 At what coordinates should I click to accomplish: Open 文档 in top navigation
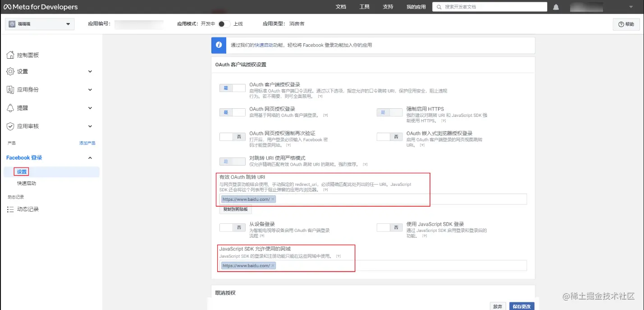pos(341,7)
